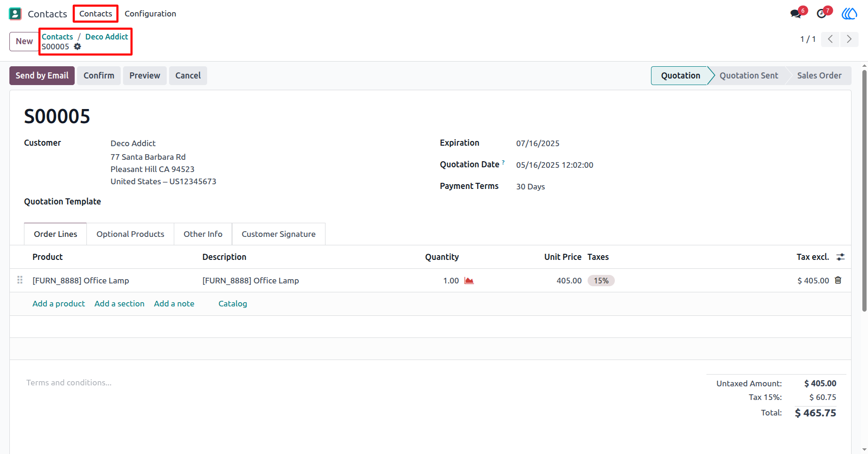
Task: Sort by the Product column header
Action: pyautogui.click(x=47, y=257)
